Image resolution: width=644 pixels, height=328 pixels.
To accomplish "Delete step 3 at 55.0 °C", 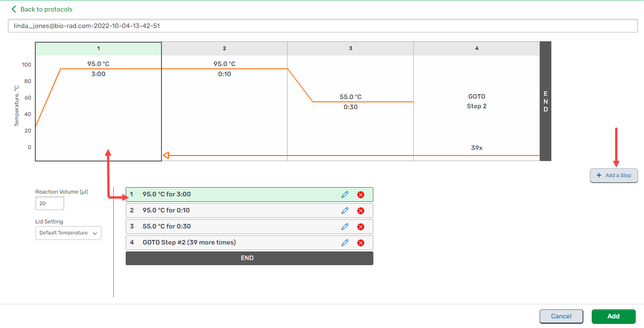I will 361,227.
